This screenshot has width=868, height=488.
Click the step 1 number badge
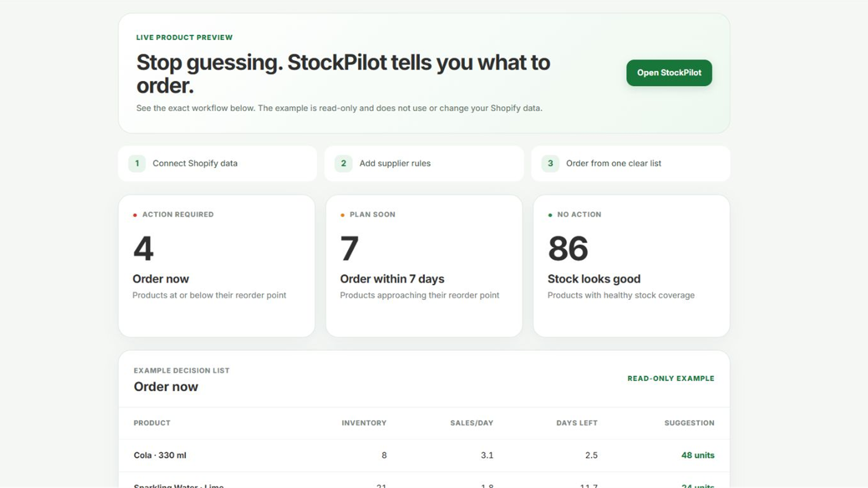[x=137, y=163]
